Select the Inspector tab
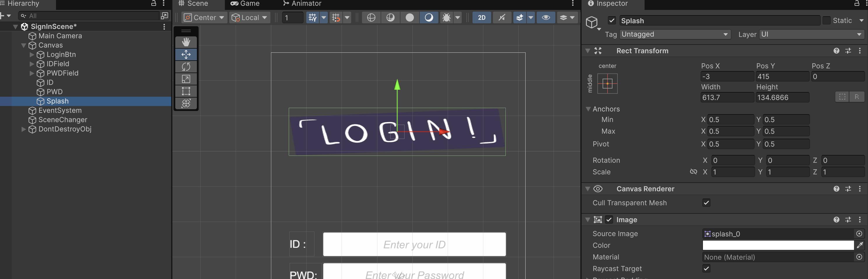The width and height of the screenshot is (868, 279). [608, 4]
